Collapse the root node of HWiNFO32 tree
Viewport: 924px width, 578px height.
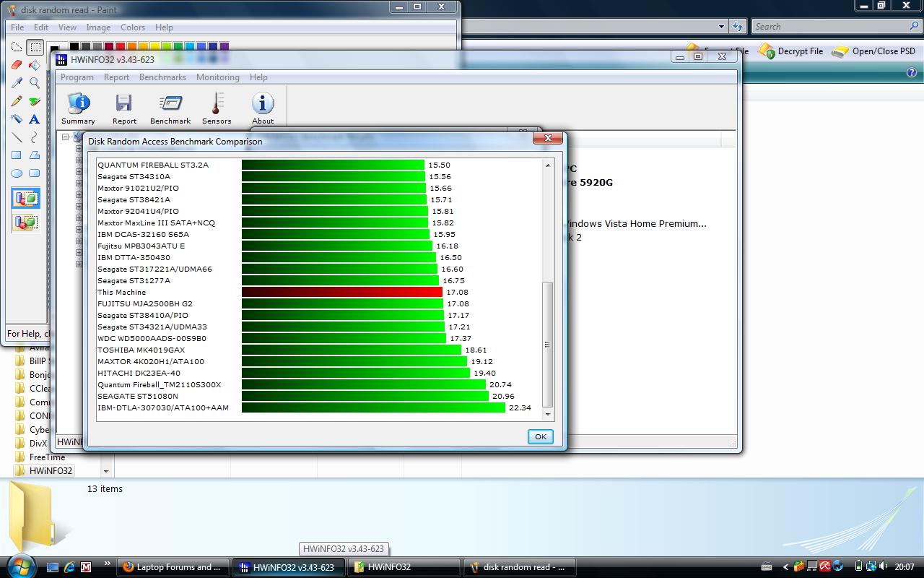(x=65, y=137)
